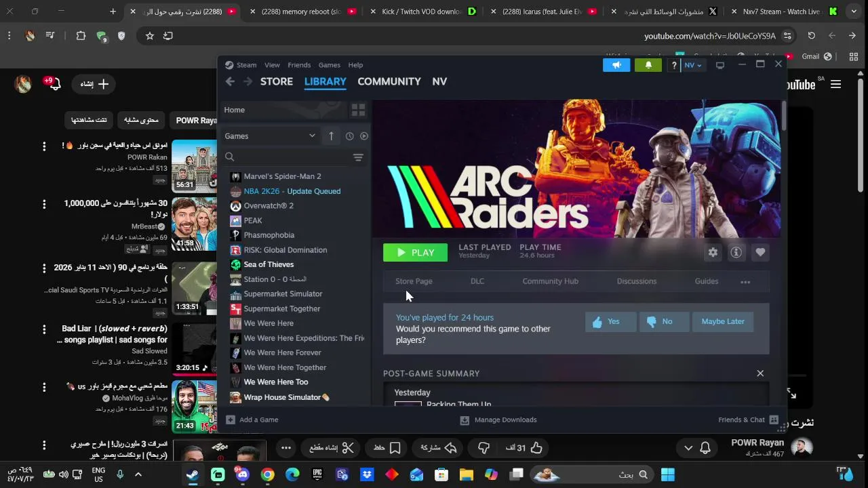Sort library list with up arrow
The width and height of the screenshot is (868, 488).
coord(331,136)
